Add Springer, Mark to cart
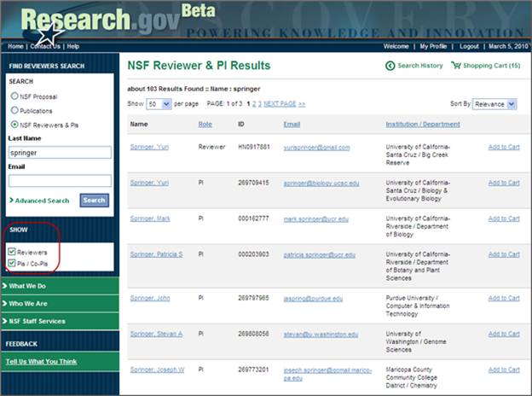 (503, 218)
